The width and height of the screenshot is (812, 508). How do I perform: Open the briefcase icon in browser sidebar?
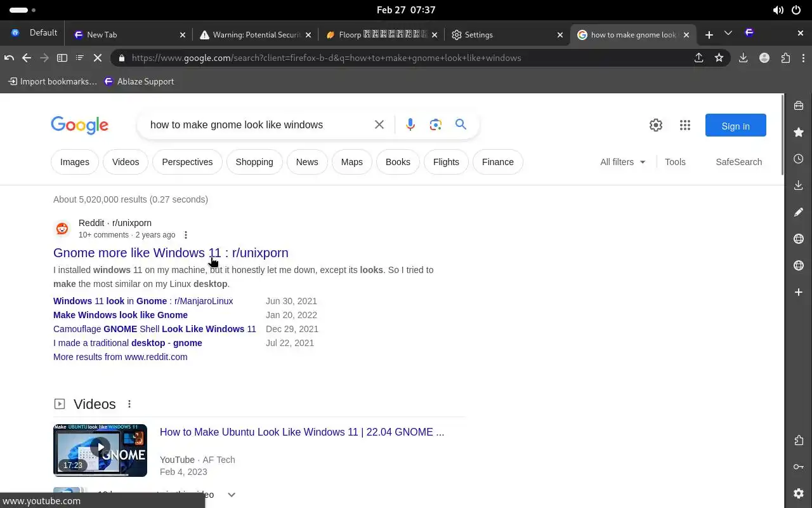[799, 105]
